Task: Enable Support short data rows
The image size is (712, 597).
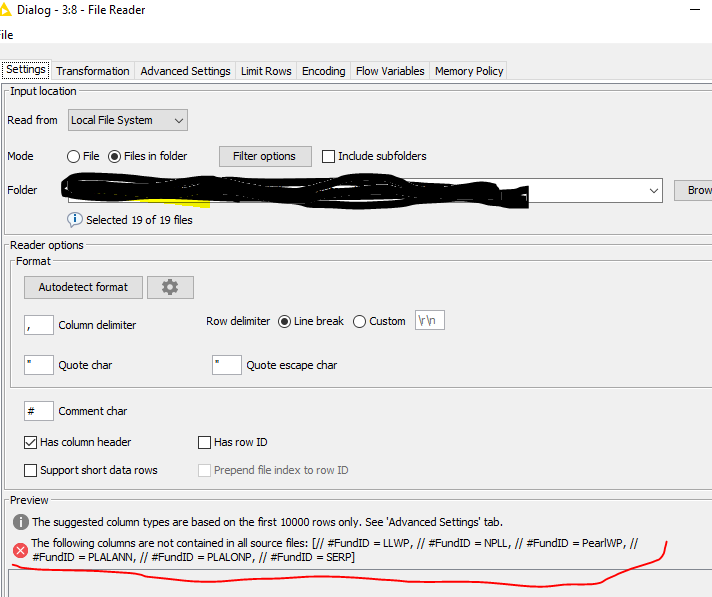Action: click(x=30, y=470)
